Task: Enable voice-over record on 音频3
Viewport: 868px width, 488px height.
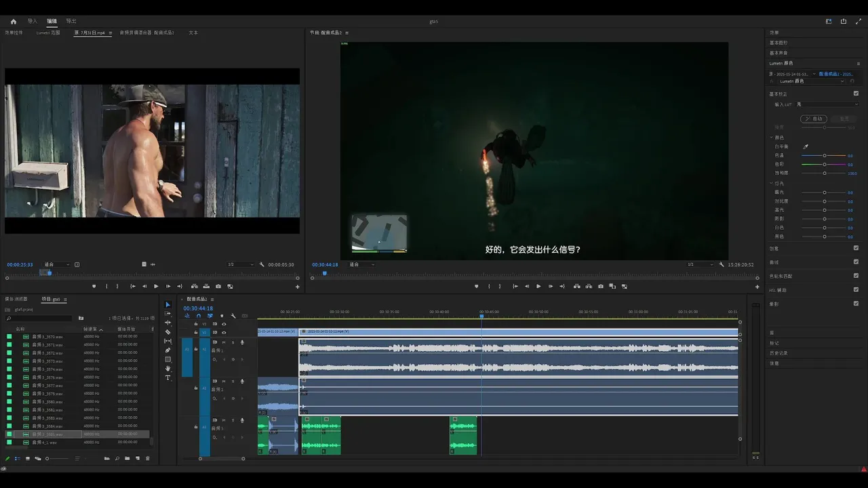Action: 242,420
